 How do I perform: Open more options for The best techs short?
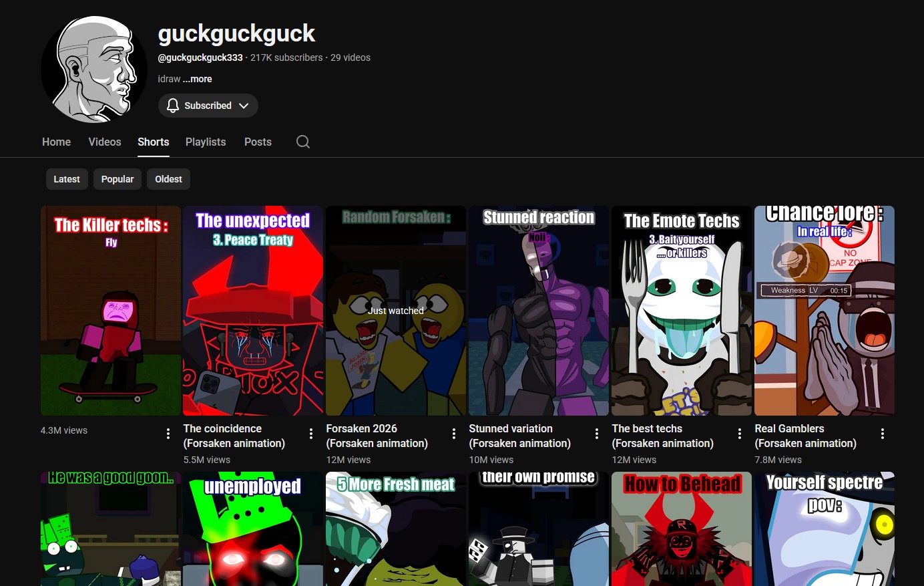click(740, 434)
